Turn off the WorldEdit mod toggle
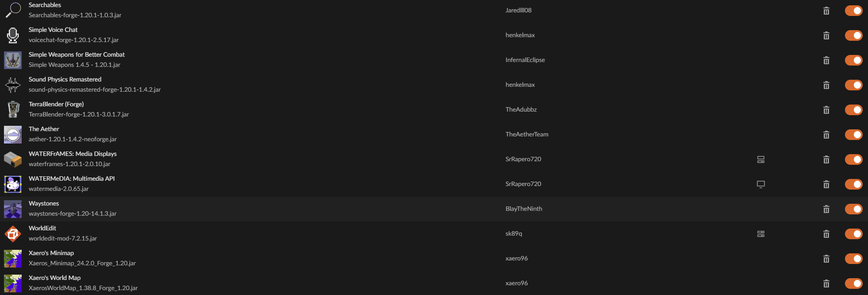Screen dimensions: 868x295 click(853, 234)
